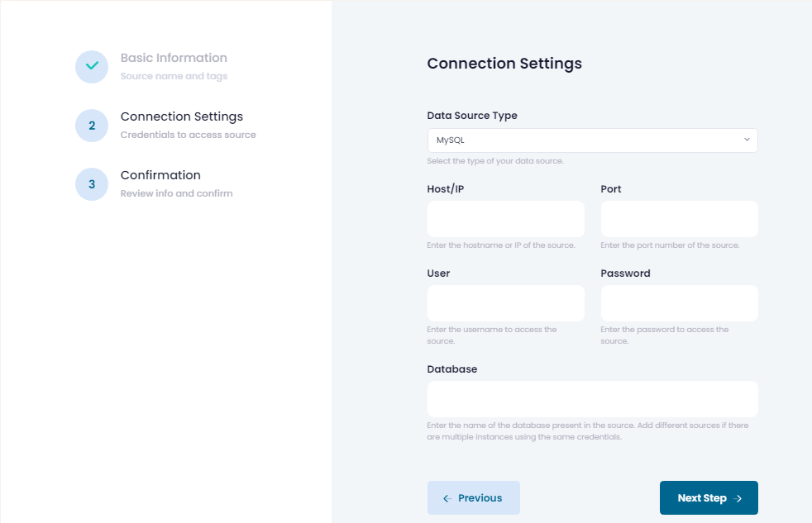Click into the Password text field
This screenshot has width=812, height=523.
pos(679,303)
